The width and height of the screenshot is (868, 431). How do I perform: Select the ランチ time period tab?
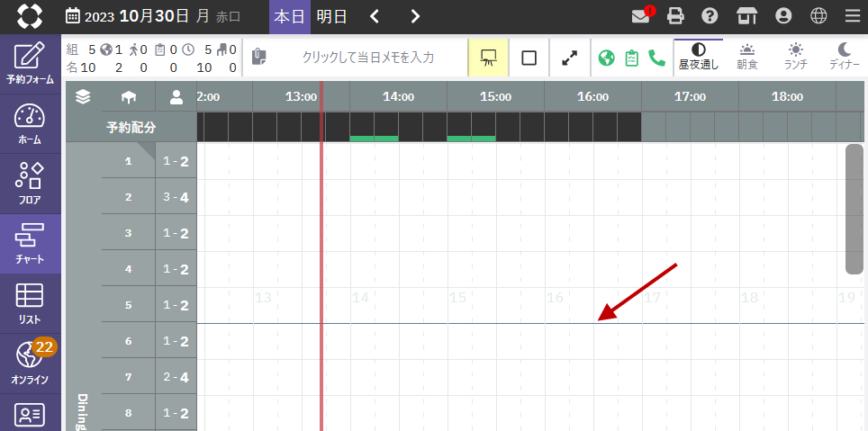795,57
